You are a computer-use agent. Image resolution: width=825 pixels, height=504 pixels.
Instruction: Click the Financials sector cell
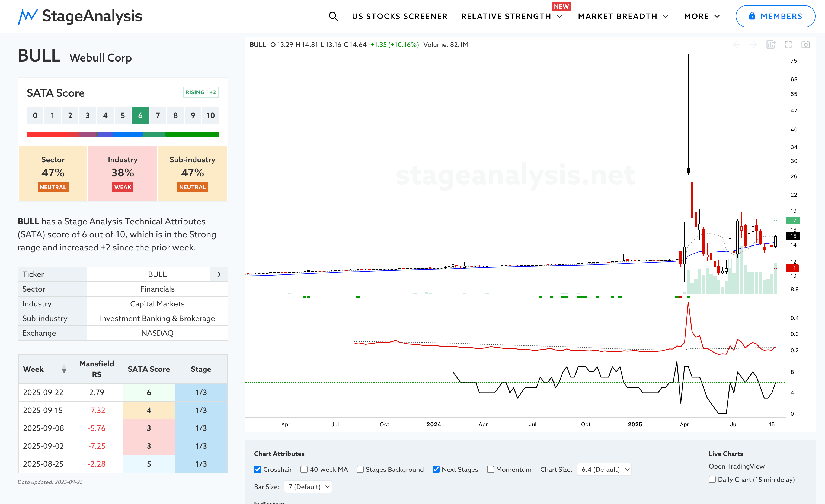[157, 289]
